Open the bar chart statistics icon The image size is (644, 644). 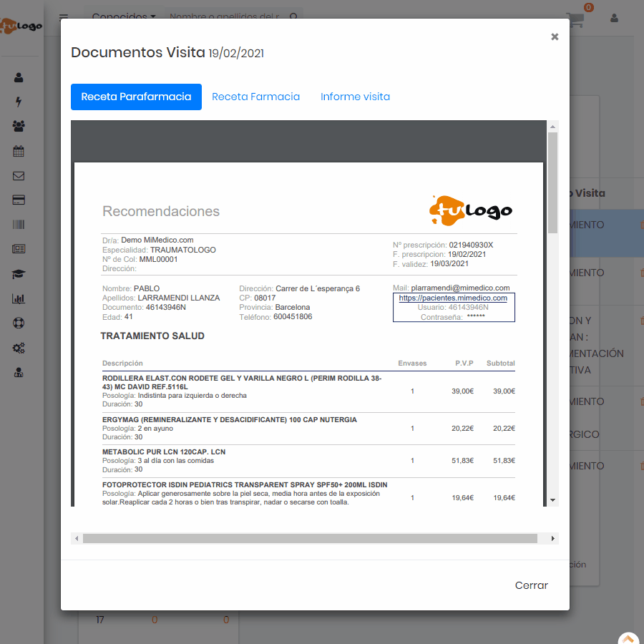point(19,299)
